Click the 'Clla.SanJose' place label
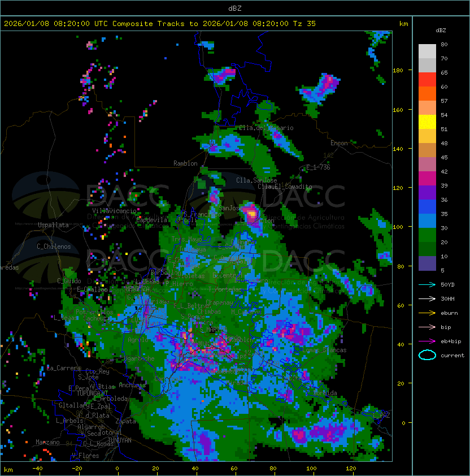Image resolution: width=470 pixels, height=476 pixels. (x=256, y=180)
